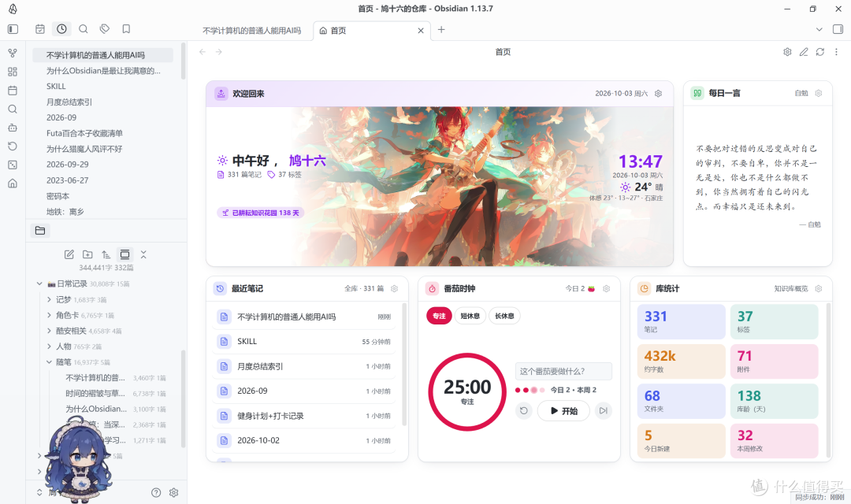The image size is (851, 504).
Task: Open the more options three-dot menu
Action: click(x=836, y=52)
